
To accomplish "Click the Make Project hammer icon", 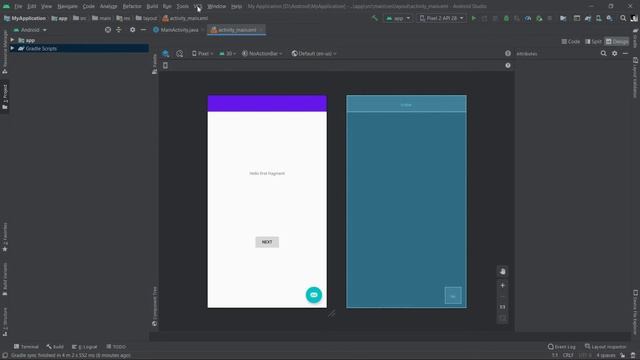I will point(375,18).
